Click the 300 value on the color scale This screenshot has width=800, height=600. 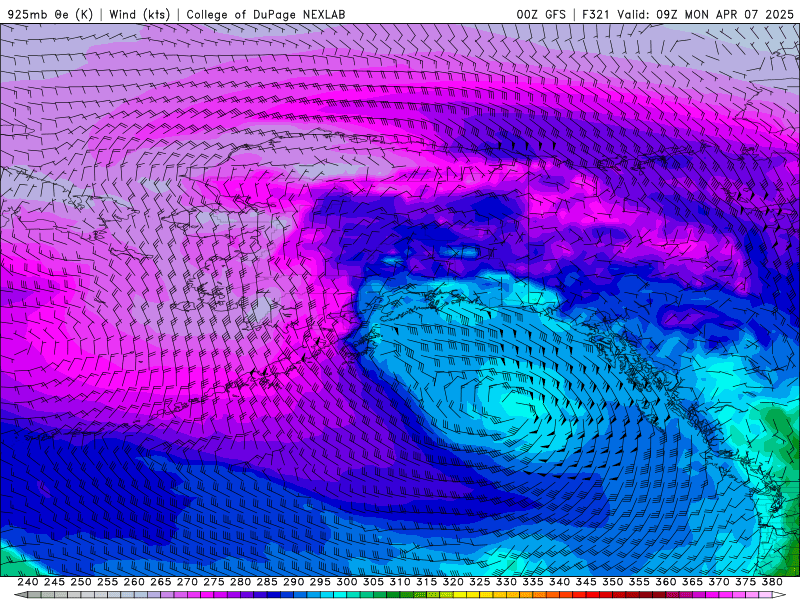[x=346, y=582]
